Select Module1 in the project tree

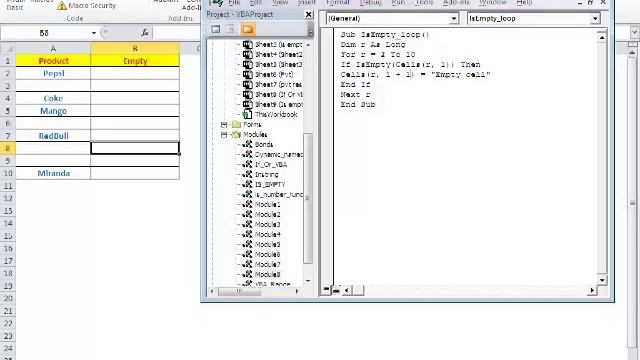(x=267, y=204)
